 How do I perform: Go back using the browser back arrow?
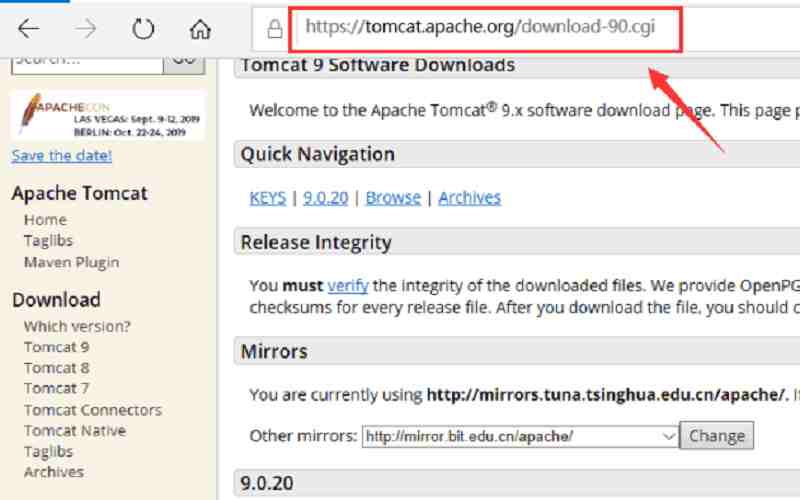[x=29, y=29]
